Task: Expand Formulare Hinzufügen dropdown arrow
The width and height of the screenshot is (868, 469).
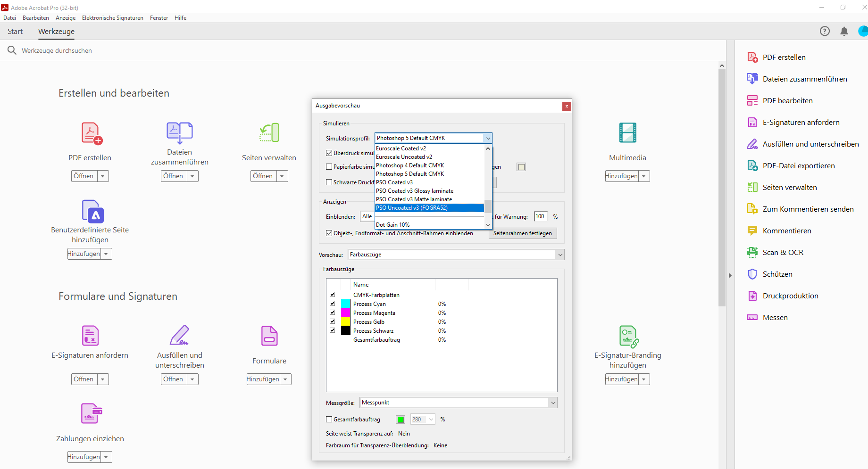Action: pyautogui.click(x=285, y=379)
